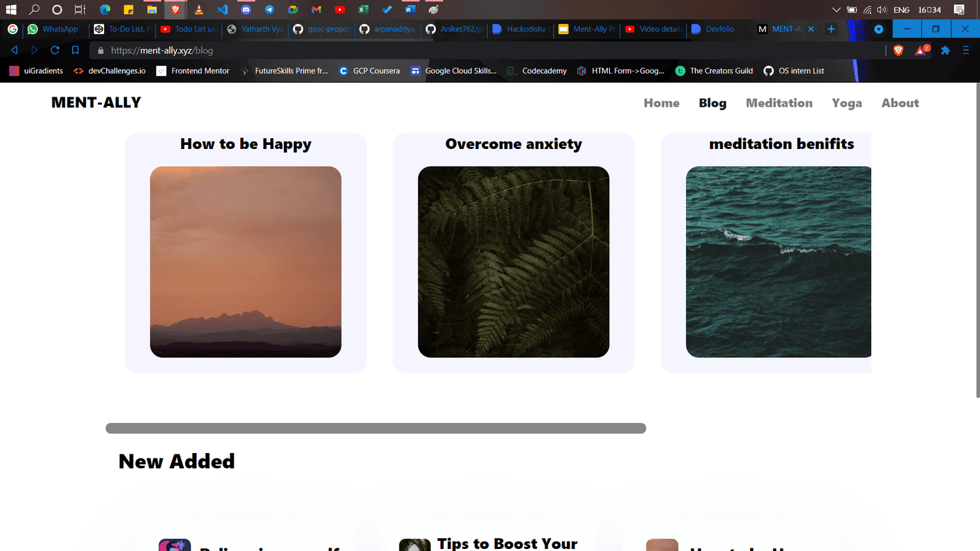Open a new browser tab
Viewport: 980px width, 551px height.
831,29
